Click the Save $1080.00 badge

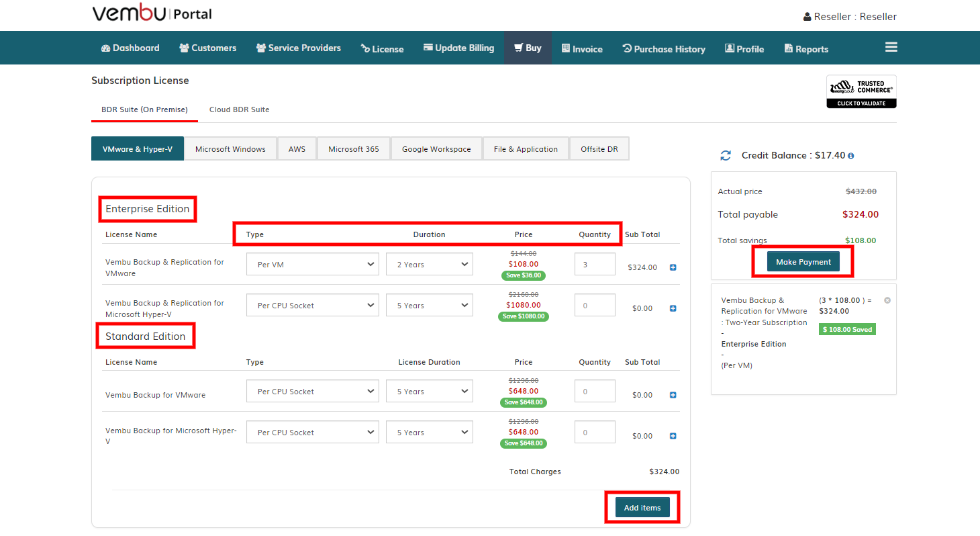click(x=524, y=316)
